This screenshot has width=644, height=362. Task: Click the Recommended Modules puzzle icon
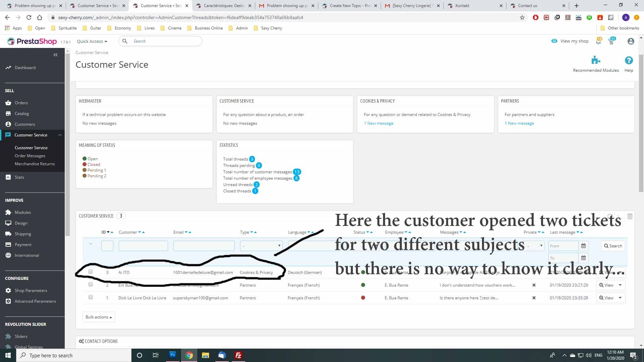(596, 60)
